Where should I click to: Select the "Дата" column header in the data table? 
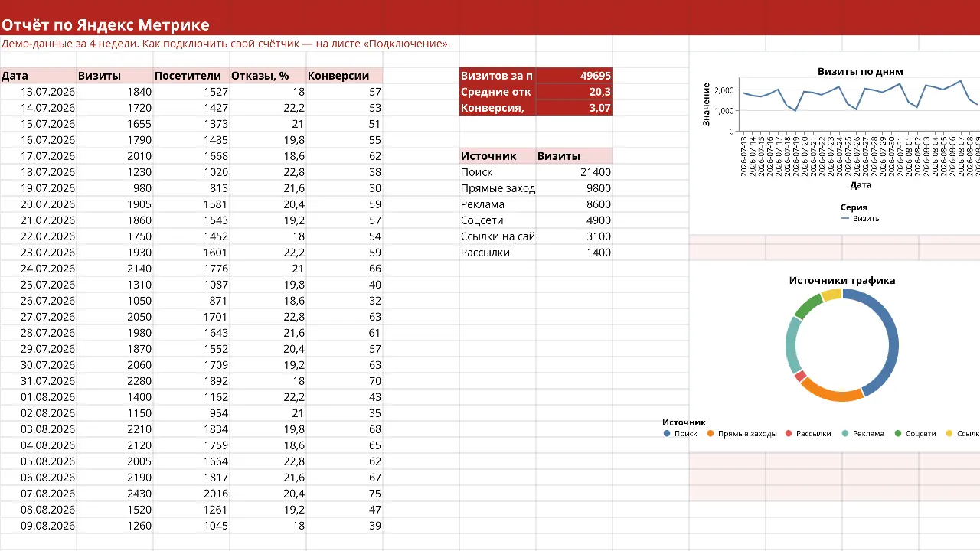(x=38, y=76)
